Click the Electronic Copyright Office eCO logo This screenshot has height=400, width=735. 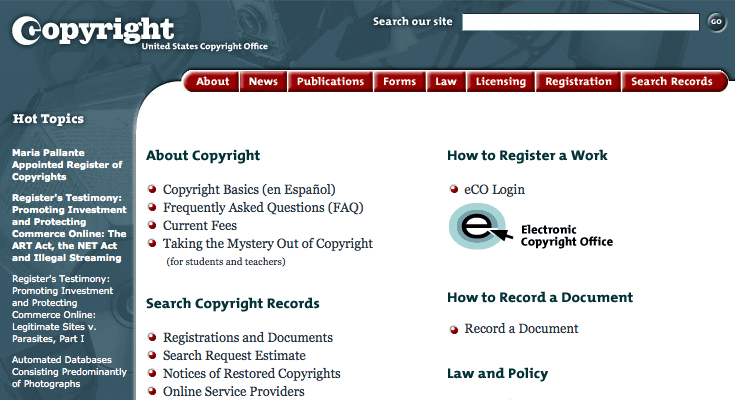click(530, 227)
